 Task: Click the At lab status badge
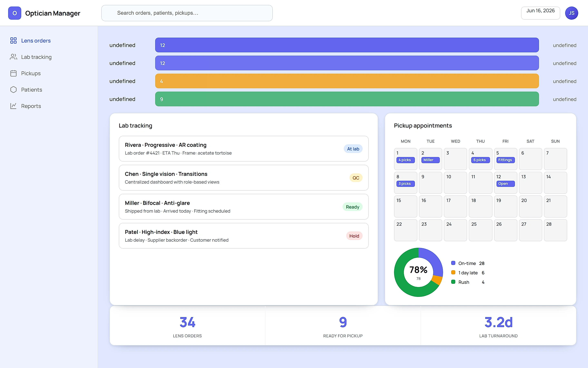(353, 149)
